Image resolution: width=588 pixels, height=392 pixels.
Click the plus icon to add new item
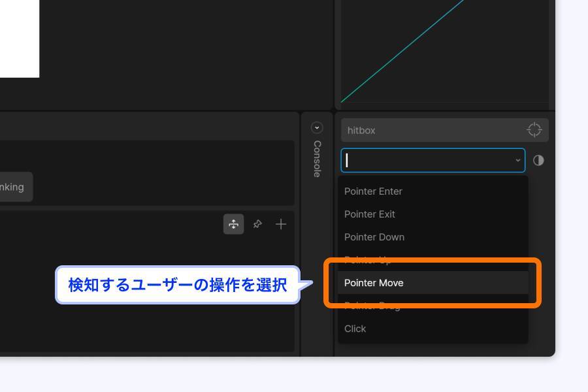[x=280, y=224]
